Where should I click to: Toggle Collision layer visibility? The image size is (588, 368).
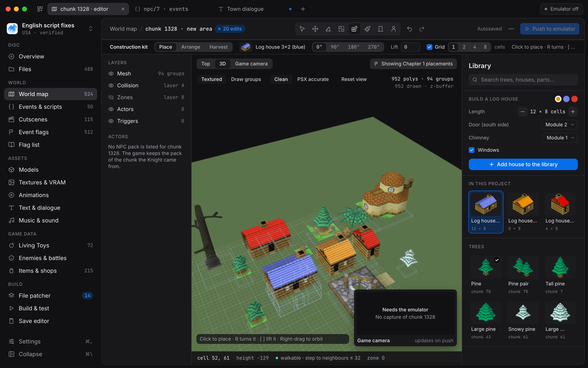point(111,85)
